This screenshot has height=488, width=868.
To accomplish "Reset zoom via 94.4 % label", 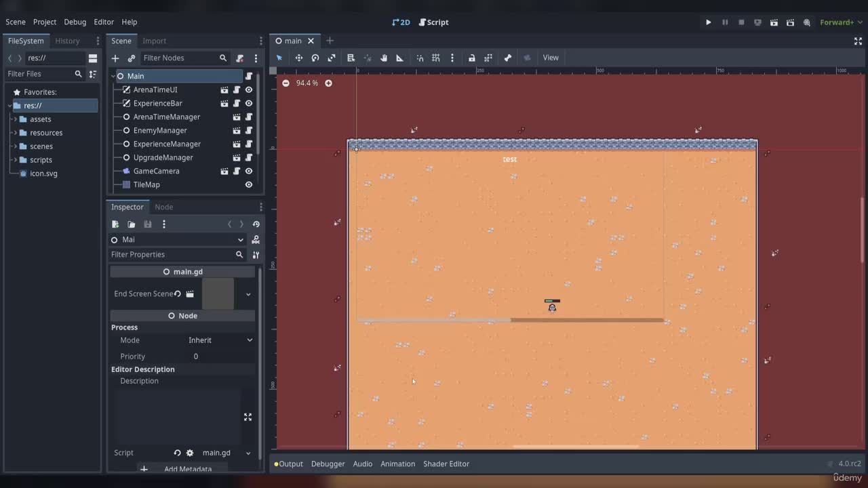I will 307,83.
